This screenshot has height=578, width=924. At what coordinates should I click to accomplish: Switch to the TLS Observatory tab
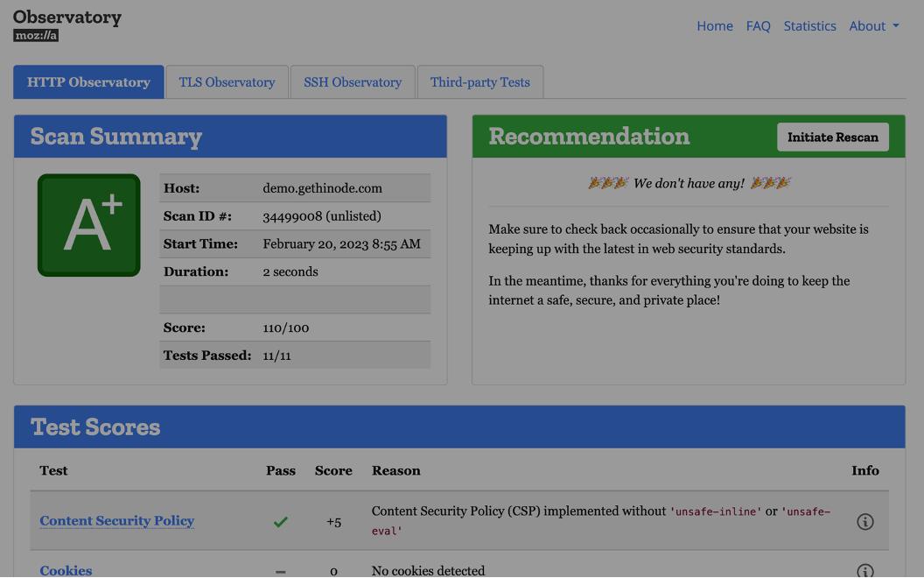[227, 82]
